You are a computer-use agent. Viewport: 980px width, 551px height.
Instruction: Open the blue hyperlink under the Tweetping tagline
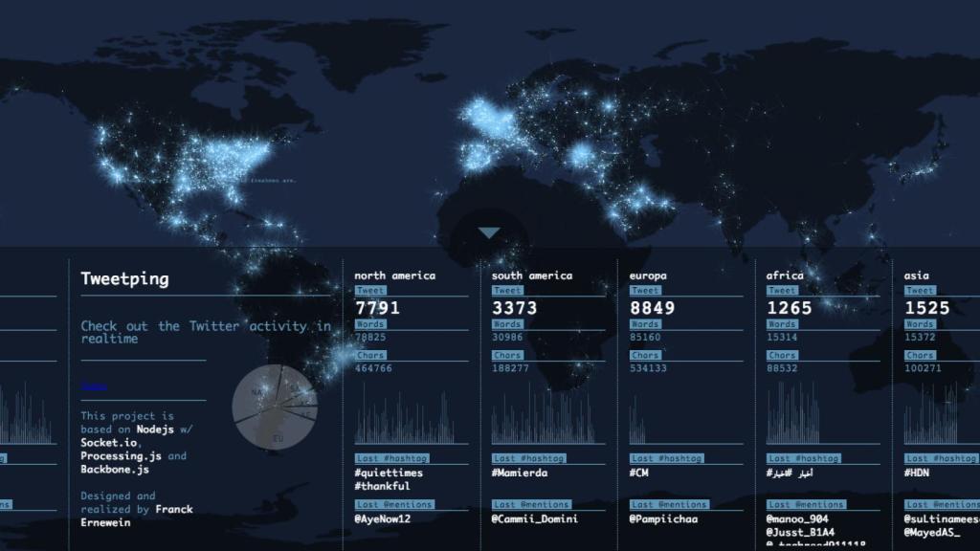click(94, 387)
